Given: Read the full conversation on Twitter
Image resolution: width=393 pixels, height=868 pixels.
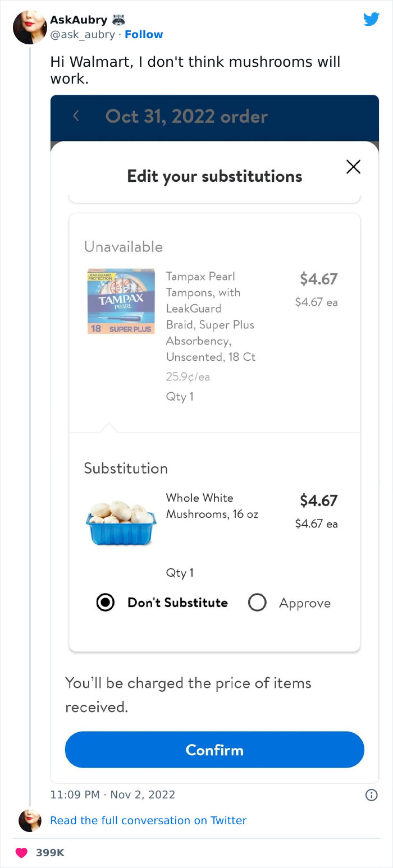Looking at the screenshot, I should point(148,820).
